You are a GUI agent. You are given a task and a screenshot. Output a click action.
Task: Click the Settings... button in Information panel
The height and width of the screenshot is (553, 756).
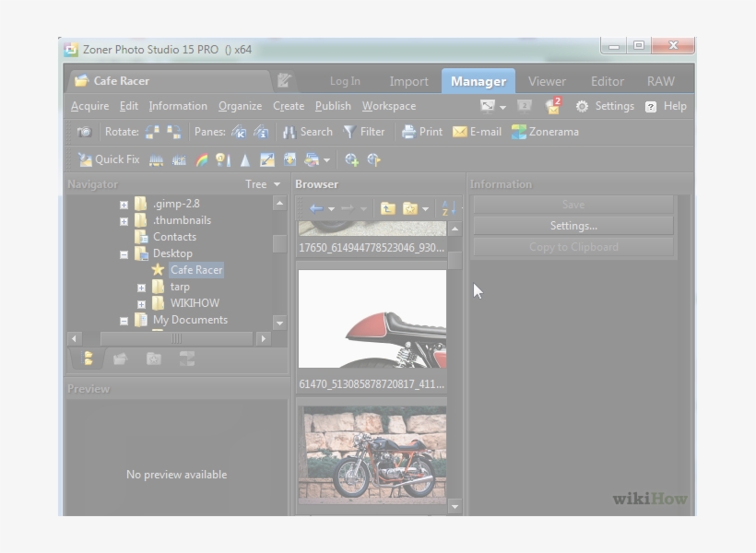pyautogui.click(x=572, y=225)
